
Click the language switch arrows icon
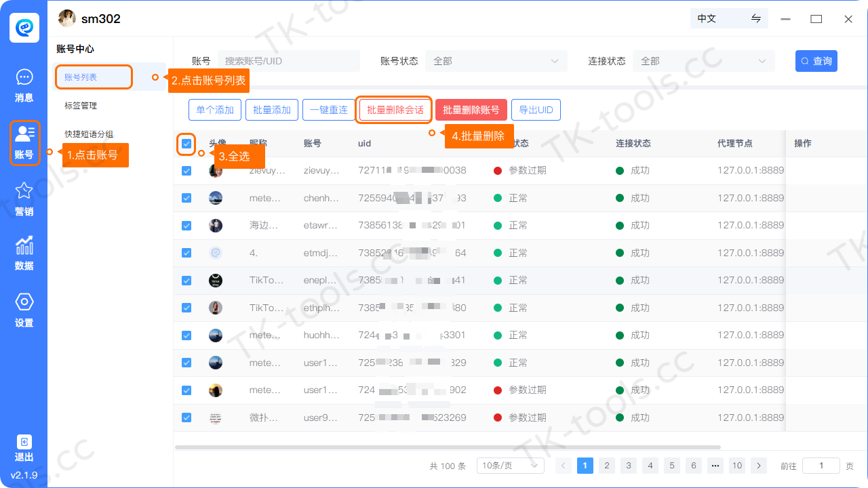(x=756, y=18)
